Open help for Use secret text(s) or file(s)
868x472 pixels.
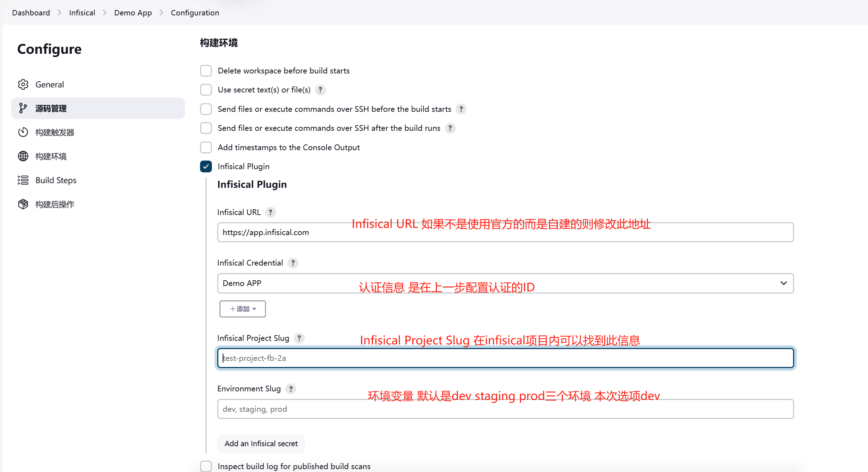(320, 90)
